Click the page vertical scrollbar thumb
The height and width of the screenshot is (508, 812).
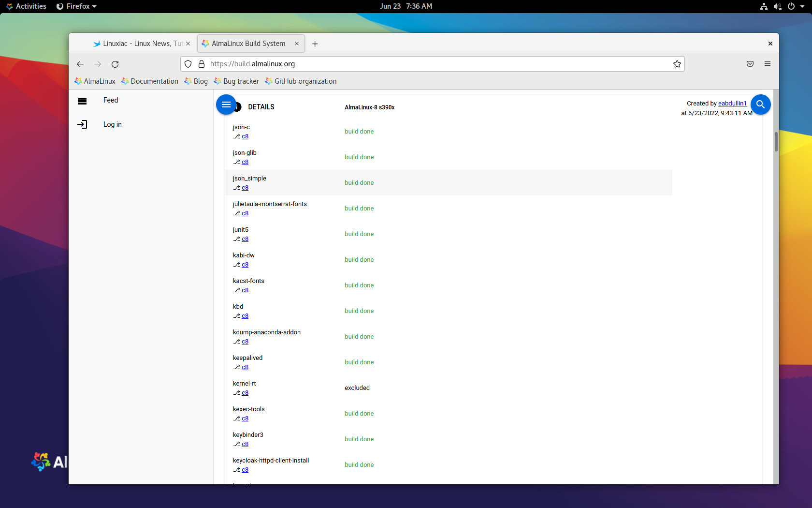pos(776,142)
